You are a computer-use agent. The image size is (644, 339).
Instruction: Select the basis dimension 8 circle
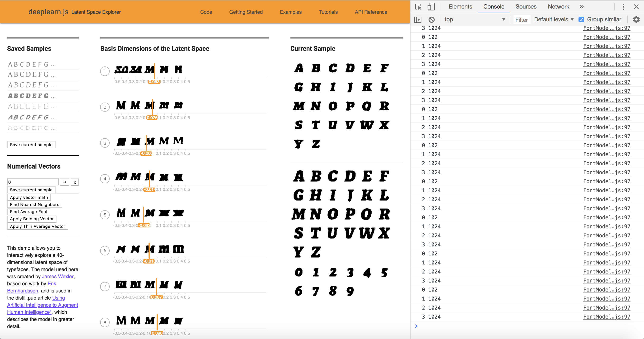coord(105,323)
